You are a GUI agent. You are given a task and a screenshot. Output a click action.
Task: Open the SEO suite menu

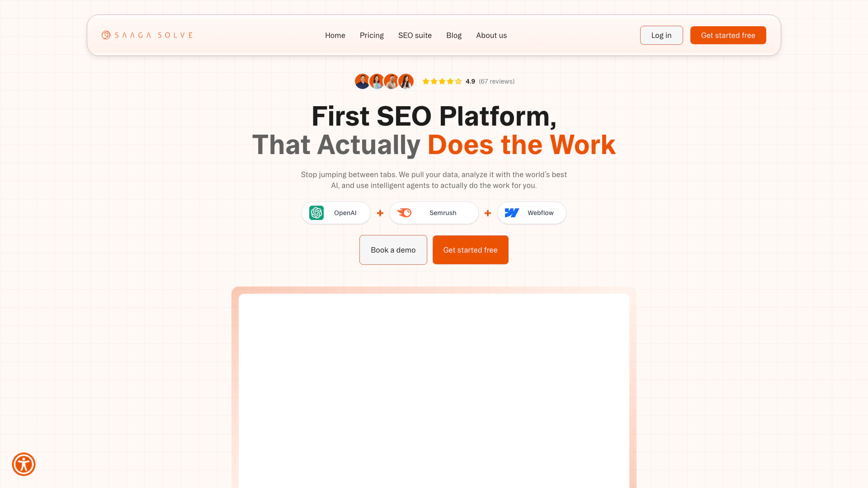[415, 35]
